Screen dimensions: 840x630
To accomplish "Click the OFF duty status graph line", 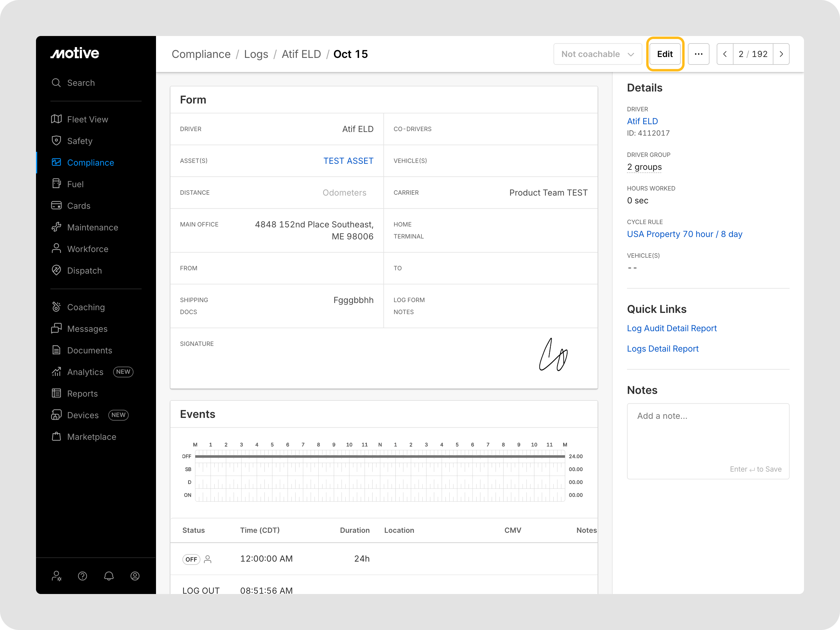I will click(380, 457).
